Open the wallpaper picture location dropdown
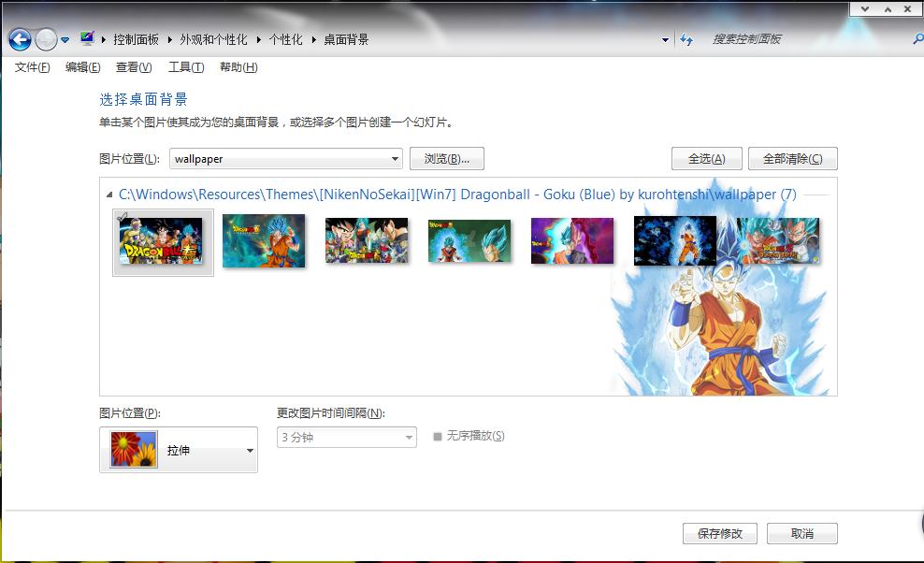Screen dimensions: 924x563 click(286, 159)
